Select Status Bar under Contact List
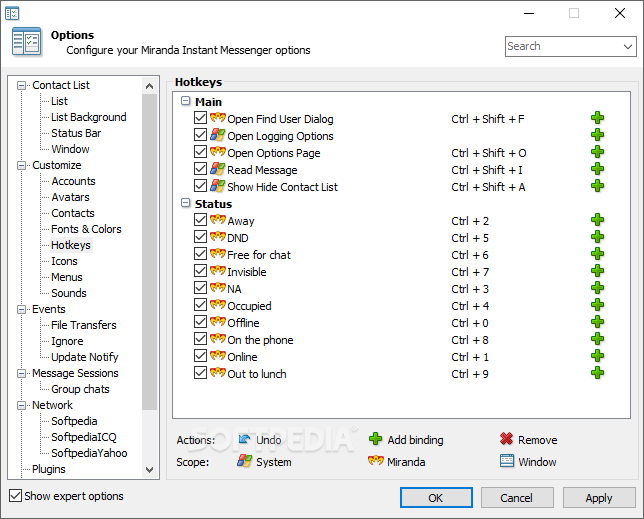 76,133
